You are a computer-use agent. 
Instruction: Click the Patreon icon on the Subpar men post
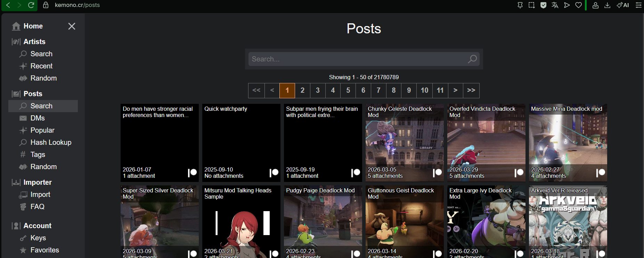356,172
